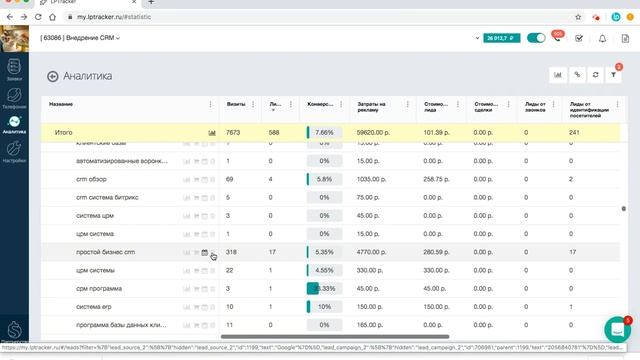Click the chart icon in црм система row
The width and height of the screenshot is (640, 360).
pyautogui.click(x=187, y=234)
